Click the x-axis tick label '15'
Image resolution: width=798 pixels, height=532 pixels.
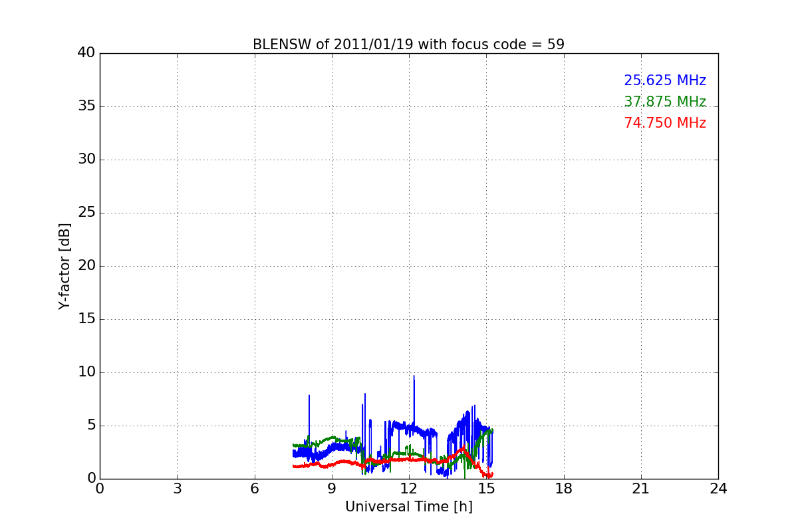(x=486, y=489)
